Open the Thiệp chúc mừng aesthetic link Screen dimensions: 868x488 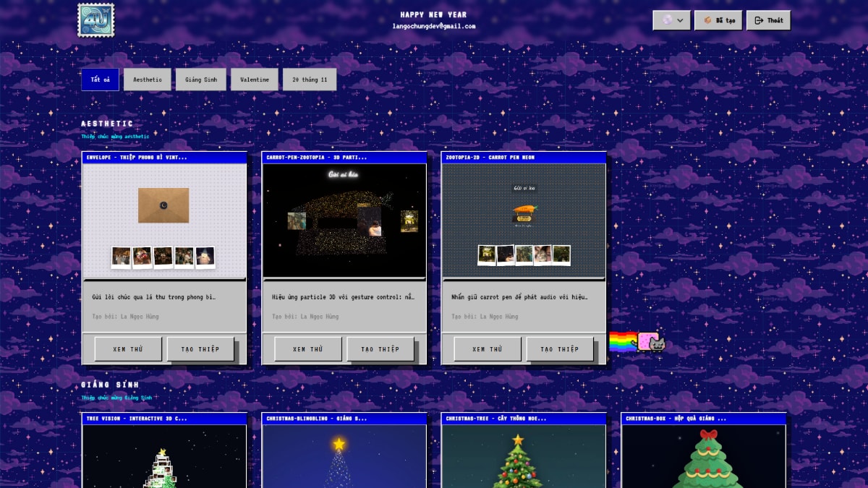tap(116, 136)
